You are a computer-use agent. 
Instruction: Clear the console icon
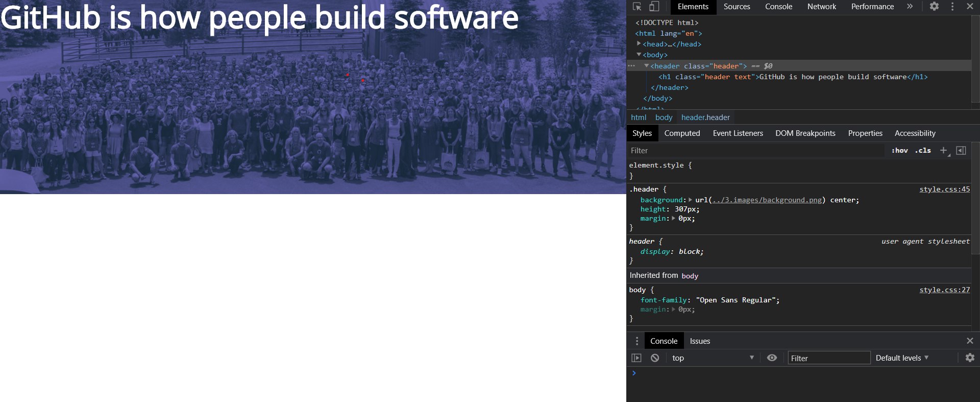655,358
